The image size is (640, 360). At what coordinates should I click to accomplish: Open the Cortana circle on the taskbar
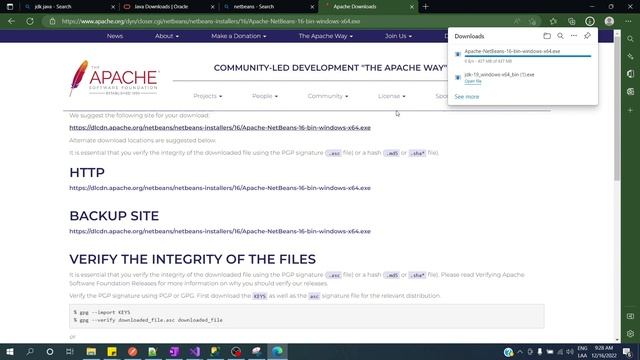pos(50,351)
